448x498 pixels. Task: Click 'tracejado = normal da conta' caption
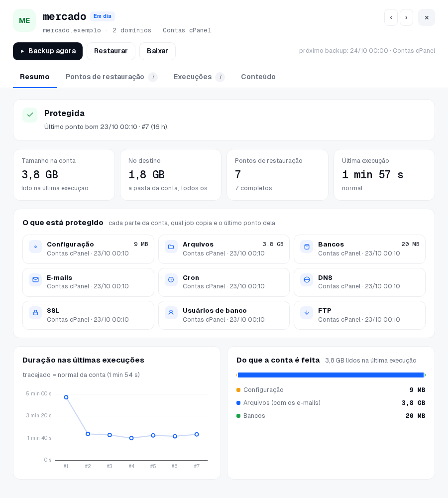(x=64, y=375)
